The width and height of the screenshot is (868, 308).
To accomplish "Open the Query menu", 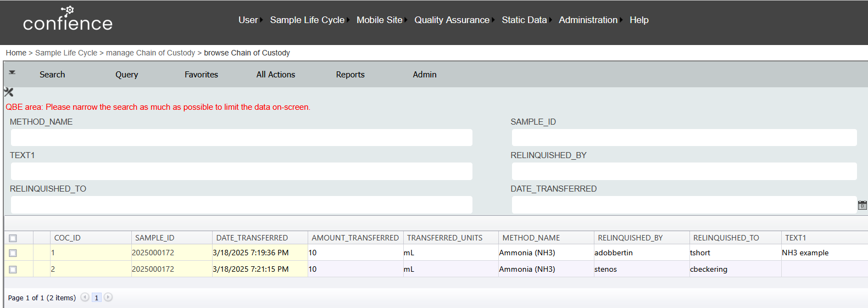I will click(x=126, y=75).
